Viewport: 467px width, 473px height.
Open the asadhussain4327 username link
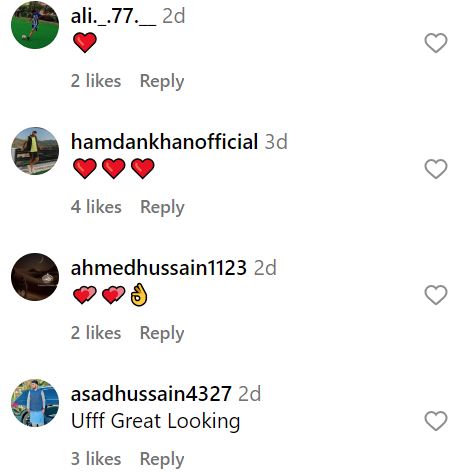(x=151, y=394)
